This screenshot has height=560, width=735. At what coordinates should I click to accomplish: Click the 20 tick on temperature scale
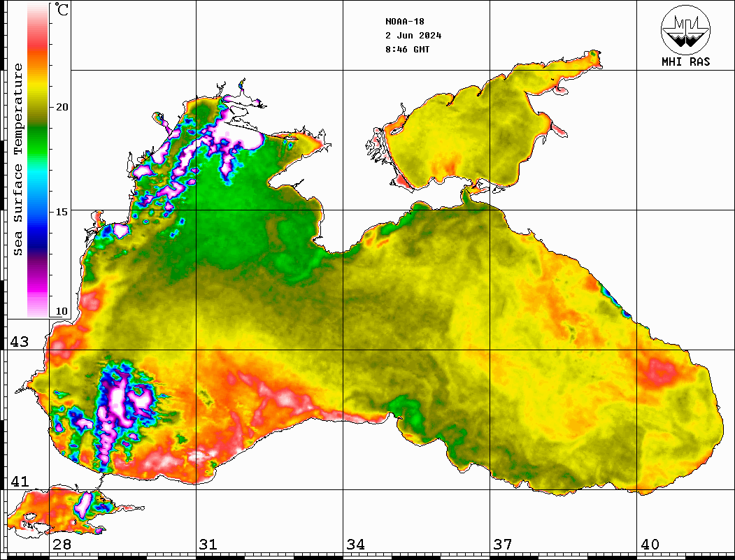[x=62, y=107]
